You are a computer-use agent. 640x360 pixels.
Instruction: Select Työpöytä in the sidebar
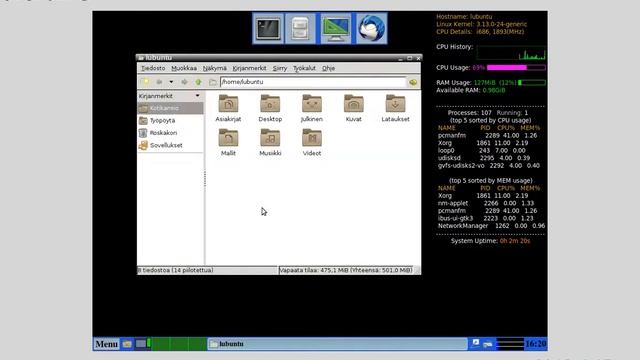click(170, 120)
